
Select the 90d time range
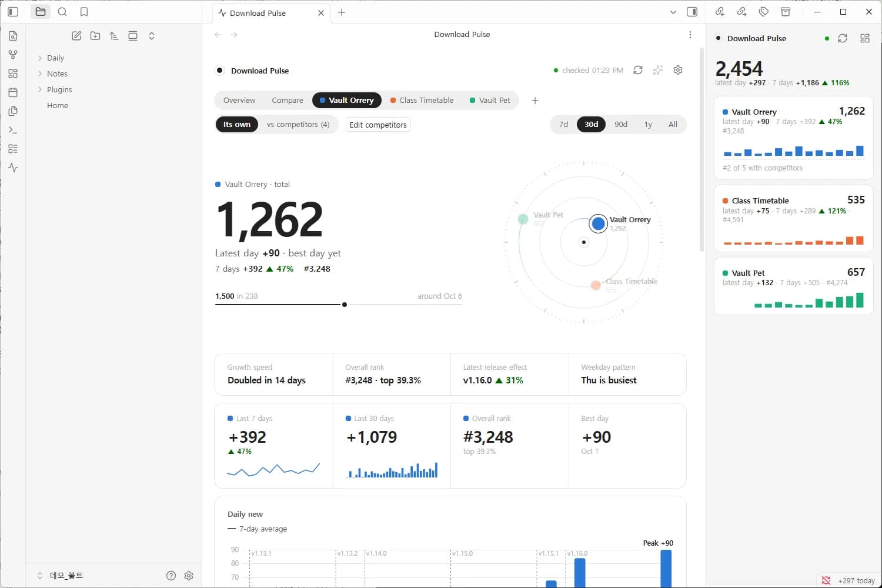[621, 124]
